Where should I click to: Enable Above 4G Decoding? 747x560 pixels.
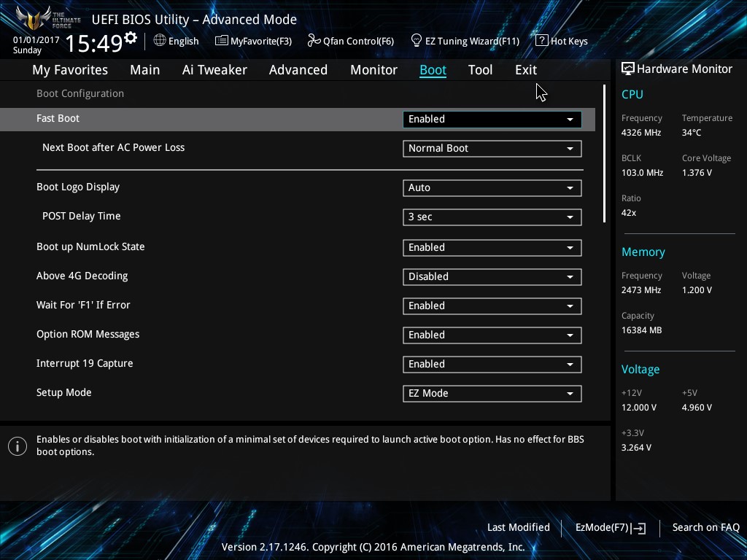point(492,277)
